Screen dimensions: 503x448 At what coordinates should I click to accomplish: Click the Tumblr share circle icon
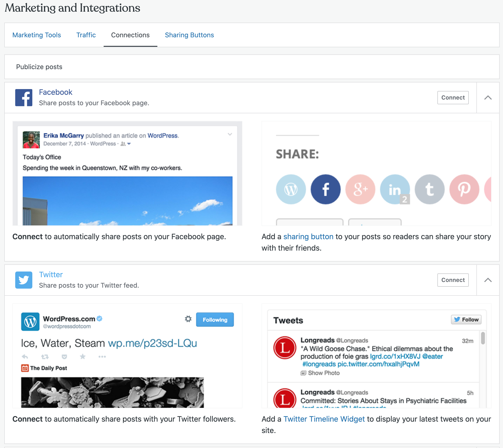click(430, 189)
